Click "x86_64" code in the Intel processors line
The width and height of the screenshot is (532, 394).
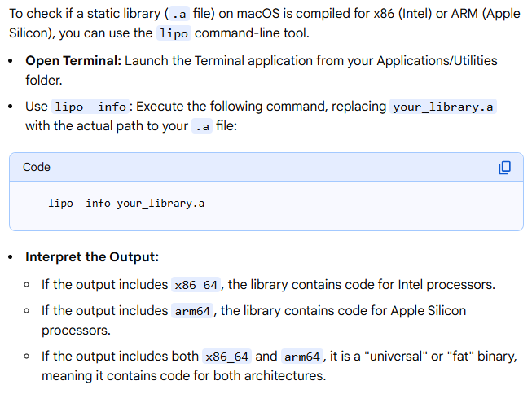(x=197, y=285)
